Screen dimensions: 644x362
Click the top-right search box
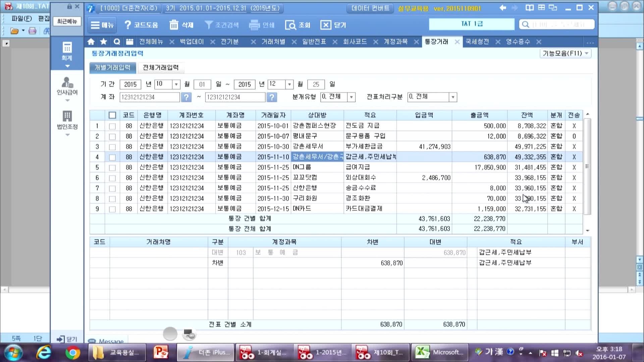click(x=557, y=24)
